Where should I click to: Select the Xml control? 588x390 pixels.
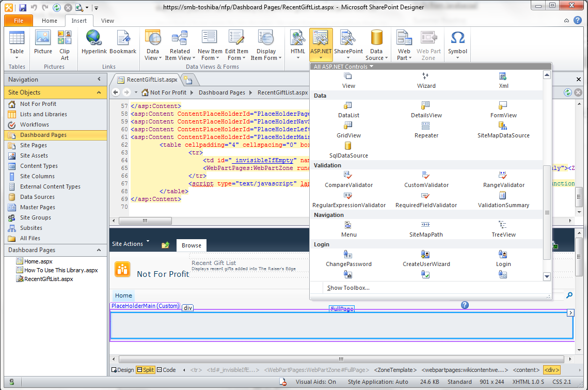503,81
